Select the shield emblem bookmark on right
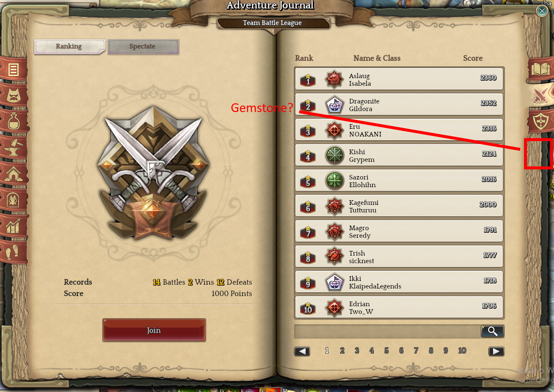Screen dimensions: 554x392 click(540, 122)
